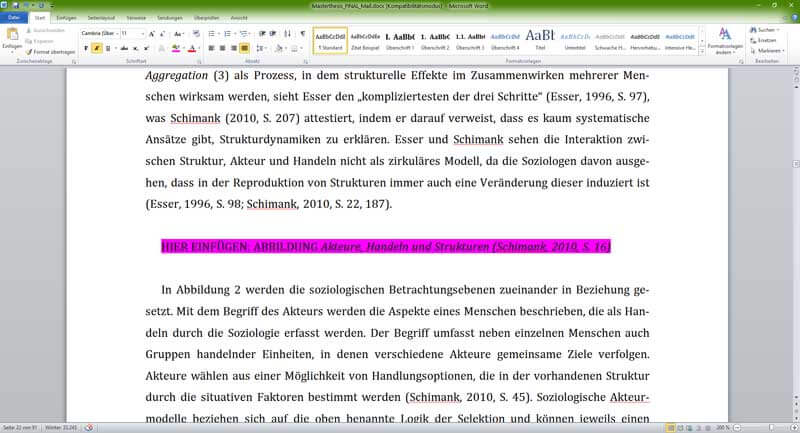The width and height of the screenshot is (800, 433).
Task: Switch to the Seitenlayout tab
Action: (101, 18)
